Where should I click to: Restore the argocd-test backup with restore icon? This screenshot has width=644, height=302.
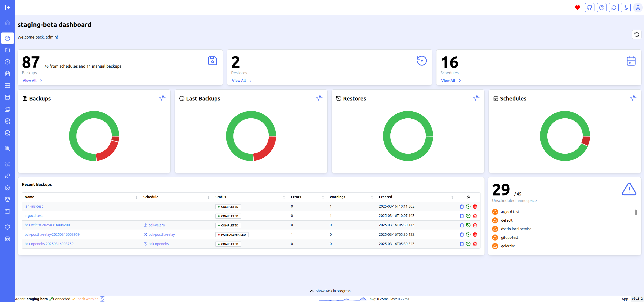click(468, 216)
